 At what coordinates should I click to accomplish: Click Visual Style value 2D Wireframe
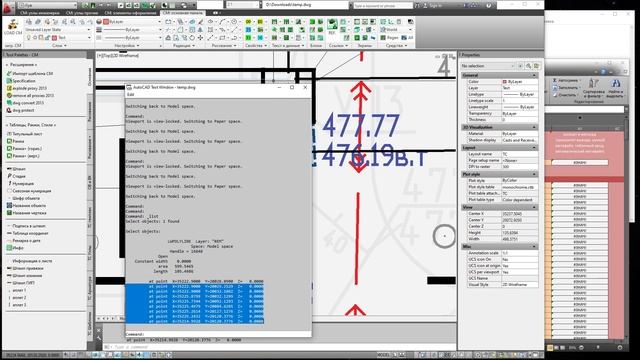(519, 284)
